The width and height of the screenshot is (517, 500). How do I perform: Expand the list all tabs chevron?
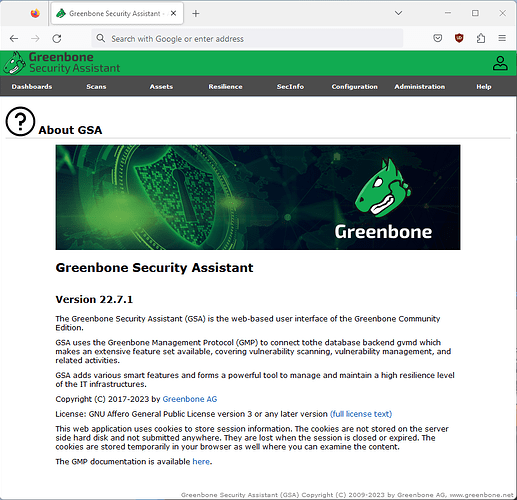[x=398, y=13]
